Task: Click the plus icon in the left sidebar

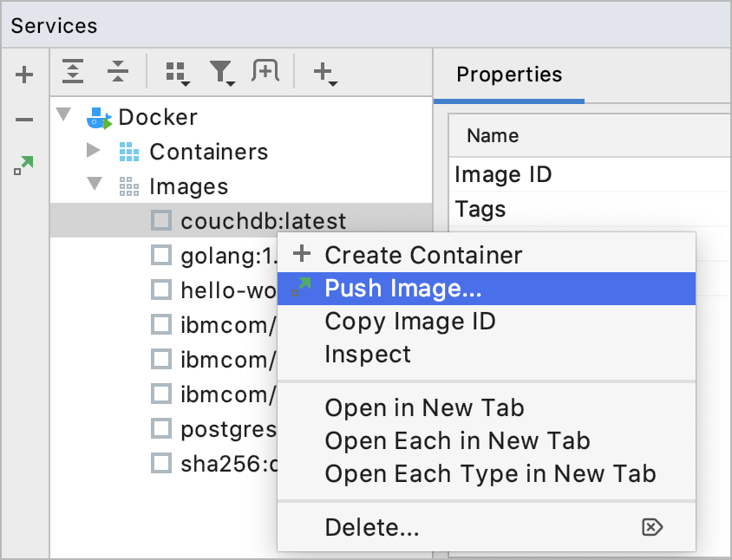Action: (x=23, y=74)
